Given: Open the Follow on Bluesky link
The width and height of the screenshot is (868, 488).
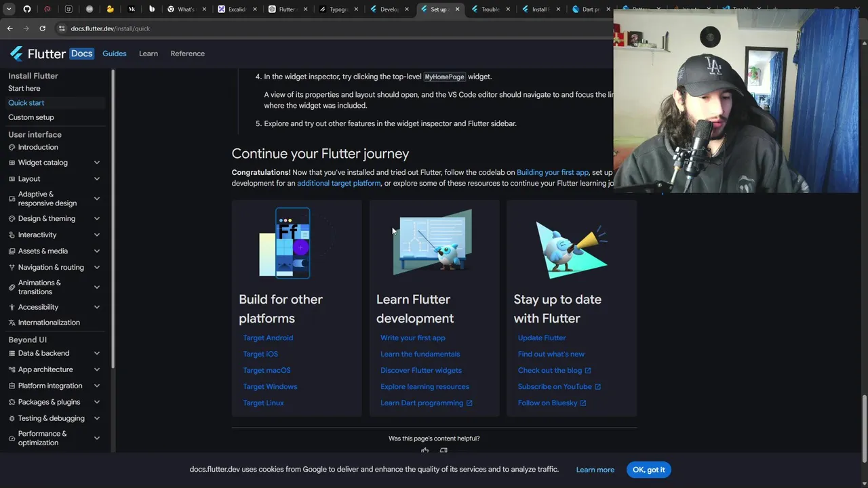Looking at the screenshot, I should pos(551,403).
